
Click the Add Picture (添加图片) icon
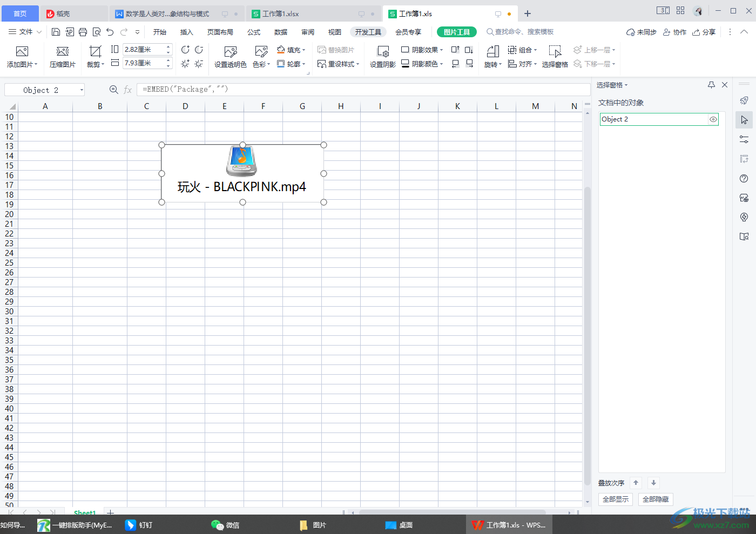click(x=22, y=51)
